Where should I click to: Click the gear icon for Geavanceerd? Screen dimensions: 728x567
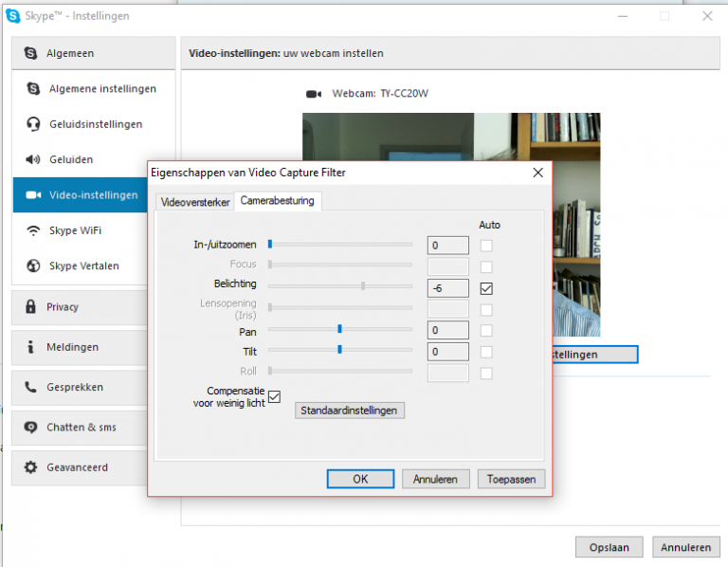pos(31,467)
